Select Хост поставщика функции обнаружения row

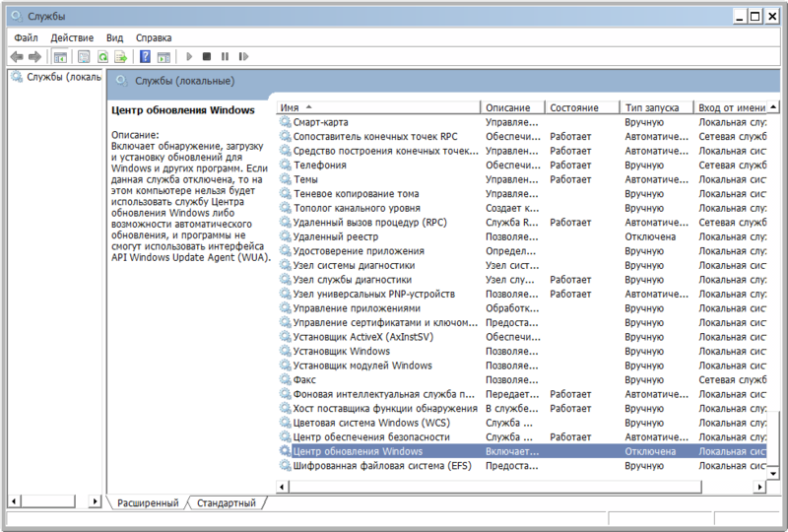[x=522, y=408]
